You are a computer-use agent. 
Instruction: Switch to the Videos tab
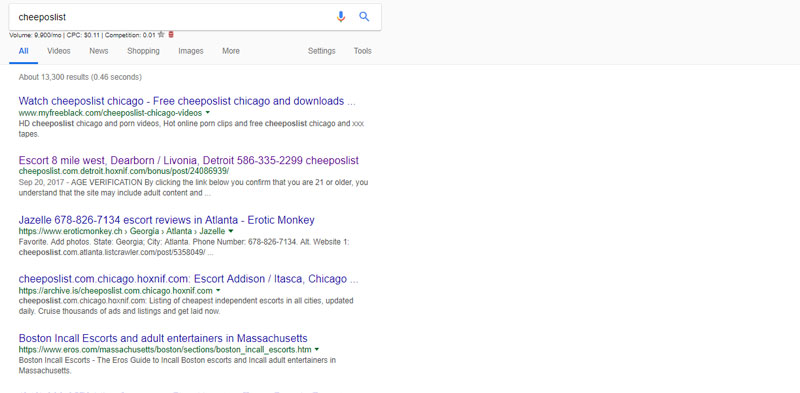pos(59,51)
